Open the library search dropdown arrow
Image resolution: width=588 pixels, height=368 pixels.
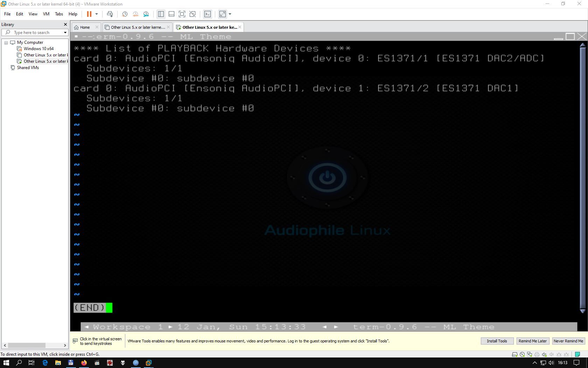(65, 33)
